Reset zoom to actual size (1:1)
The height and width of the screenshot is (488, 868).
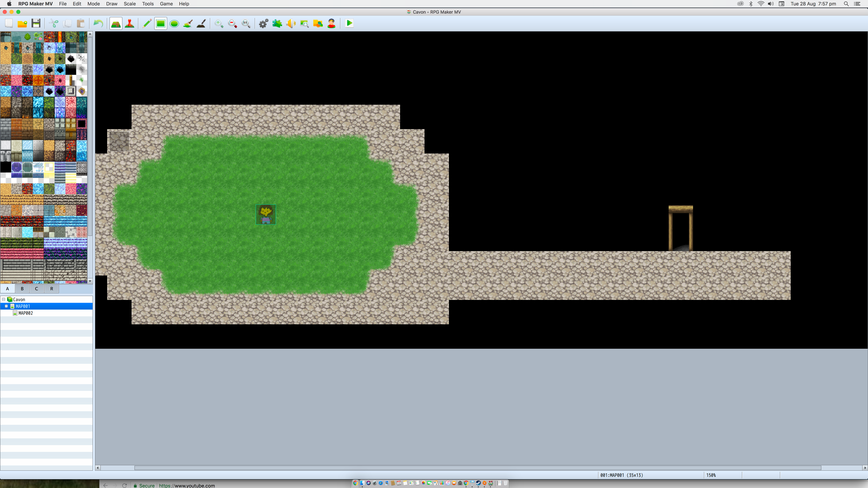(x=246, y=23)
